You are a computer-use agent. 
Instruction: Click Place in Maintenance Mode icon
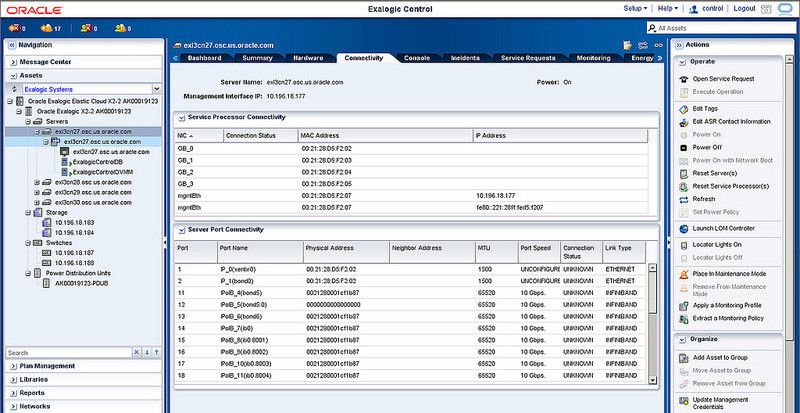pyautogui.click(x=684, y=274)
